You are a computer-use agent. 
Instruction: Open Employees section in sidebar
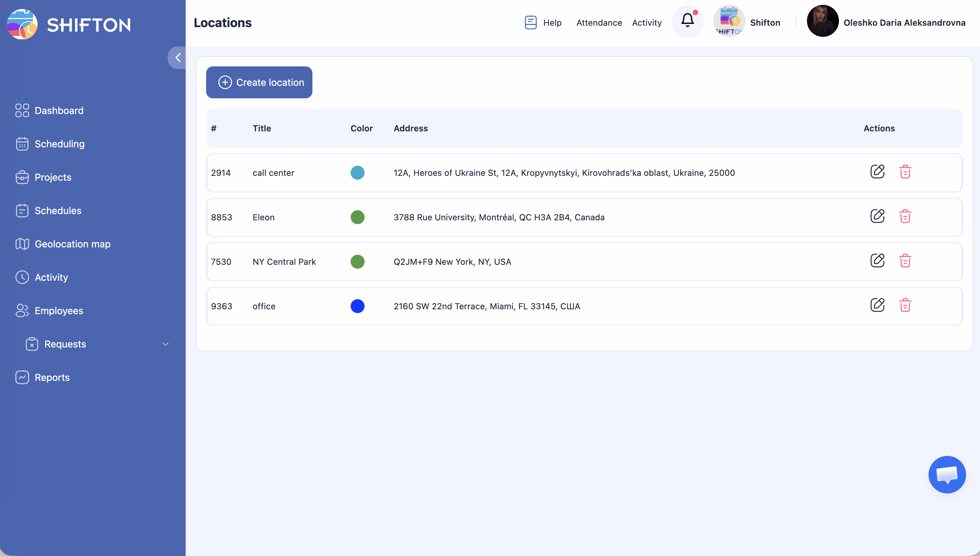(x=59, y=311)
